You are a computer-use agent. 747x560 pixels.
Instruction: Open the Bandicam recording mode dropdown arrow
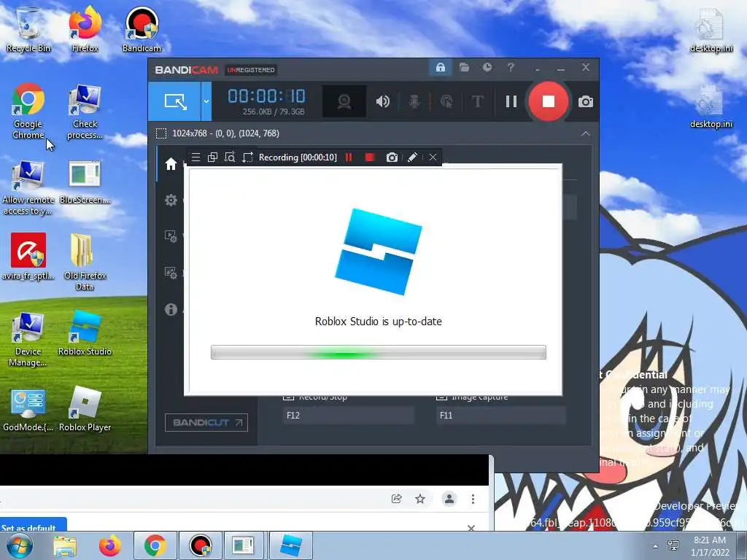coord(206,101)
